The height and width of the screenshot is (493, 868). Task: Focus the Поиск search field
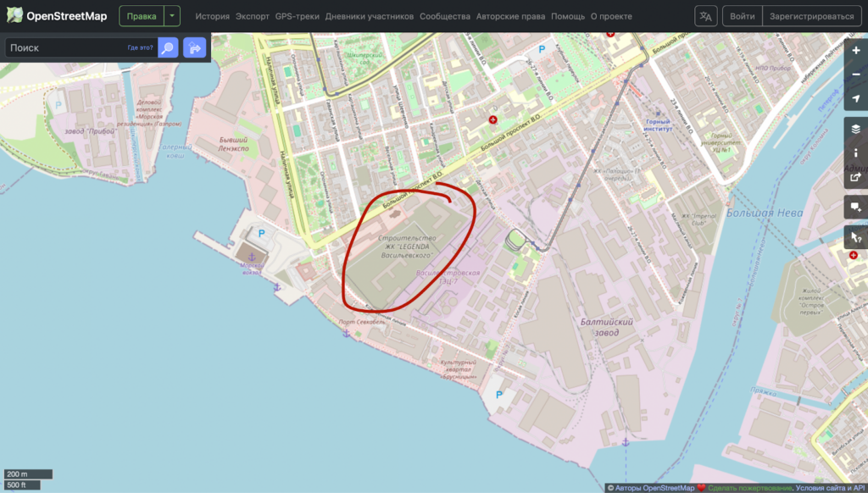coord(68,47)
